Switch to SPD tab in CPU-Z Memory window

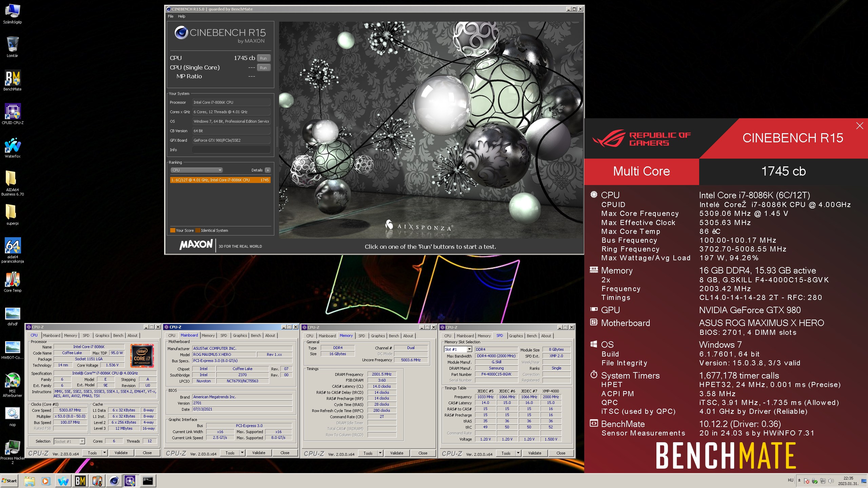(x=362, y=336)
